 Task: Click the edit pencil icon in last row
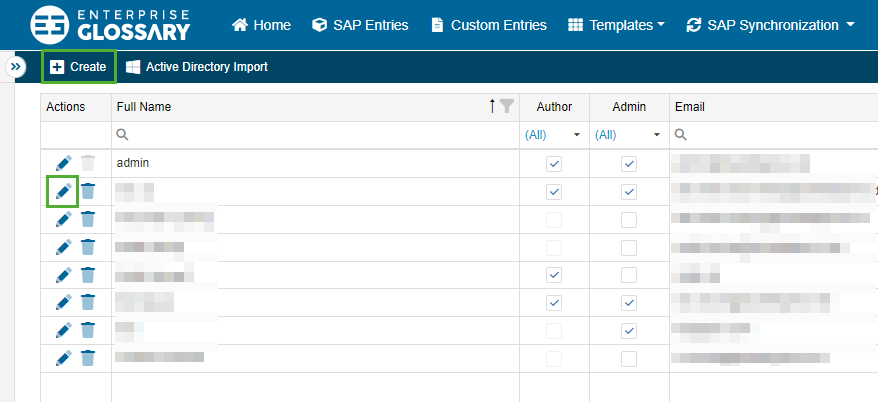[x=64, y=358]
